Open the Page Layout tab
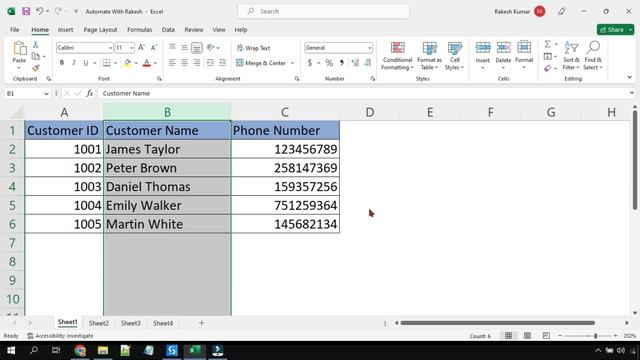This screenshot has width=640, height=360. point(100,30)
